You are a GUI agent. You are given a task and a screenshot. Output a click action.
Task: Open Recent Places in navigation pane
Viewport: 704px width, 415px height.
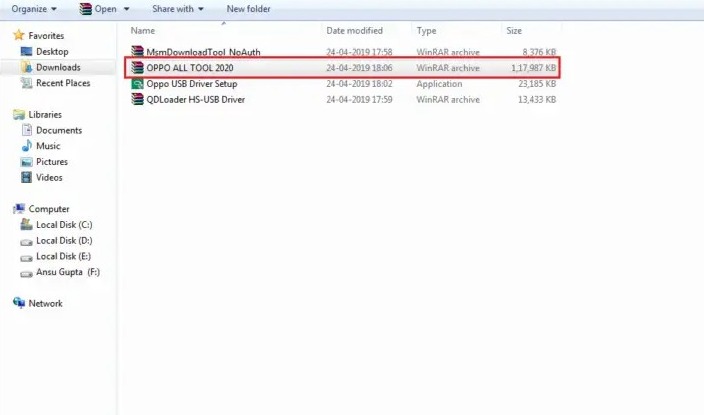pyautogui.click(x=62, y=83)
